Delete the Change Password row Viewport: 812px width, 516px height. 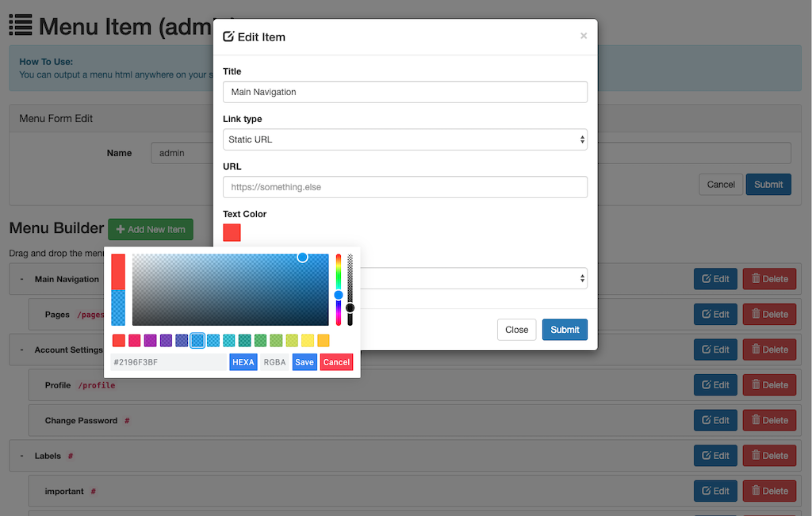pos(769,420)
